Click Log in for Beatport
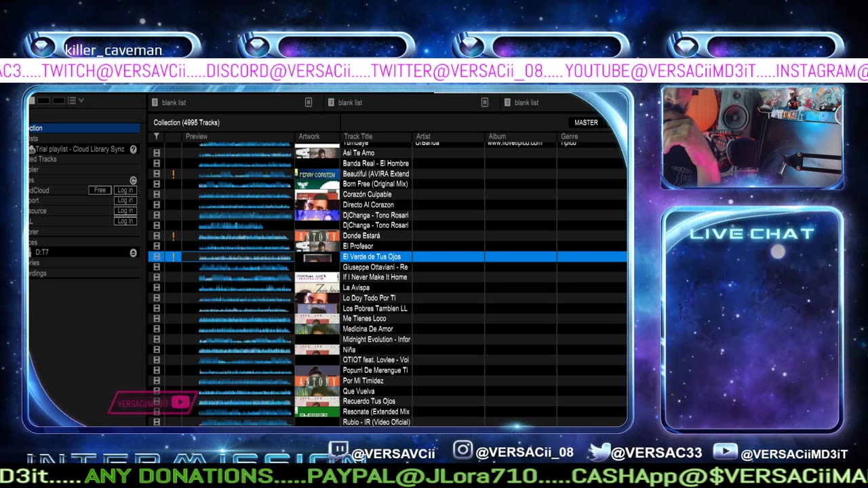Image resolution: width=868 pixels, height=488 pixels. 125,201
